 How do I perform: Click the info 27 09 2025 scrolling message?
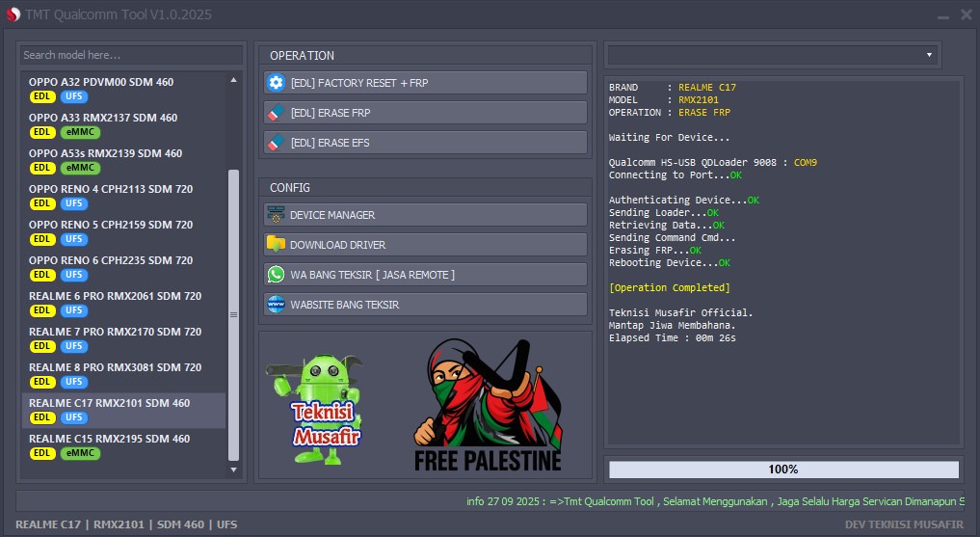coord(715,501)
